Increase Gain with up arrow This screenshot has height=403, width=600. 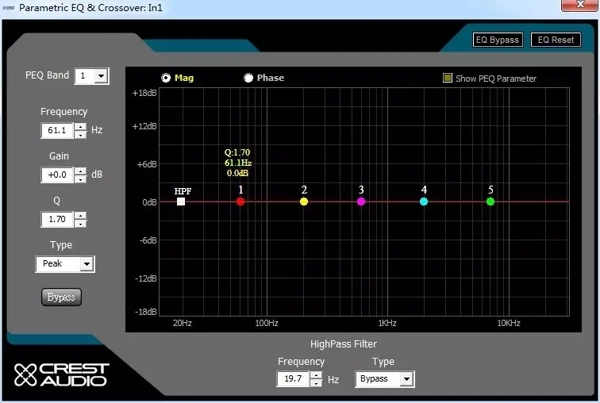click(x=80, y=171)
